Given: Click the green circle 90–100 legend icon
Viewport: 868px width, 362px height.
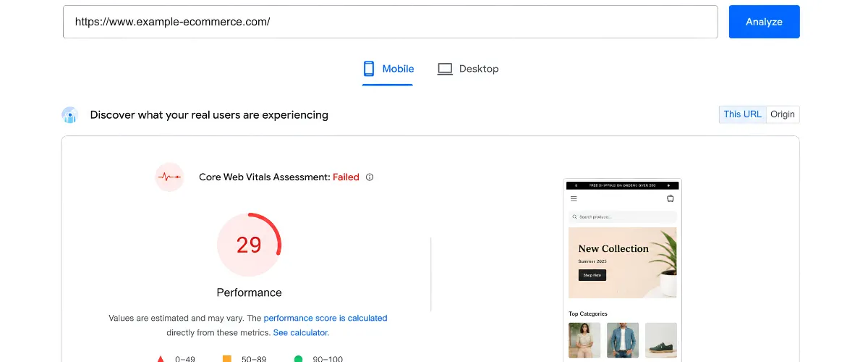Looking at the screenshot, I should point(298,359).
